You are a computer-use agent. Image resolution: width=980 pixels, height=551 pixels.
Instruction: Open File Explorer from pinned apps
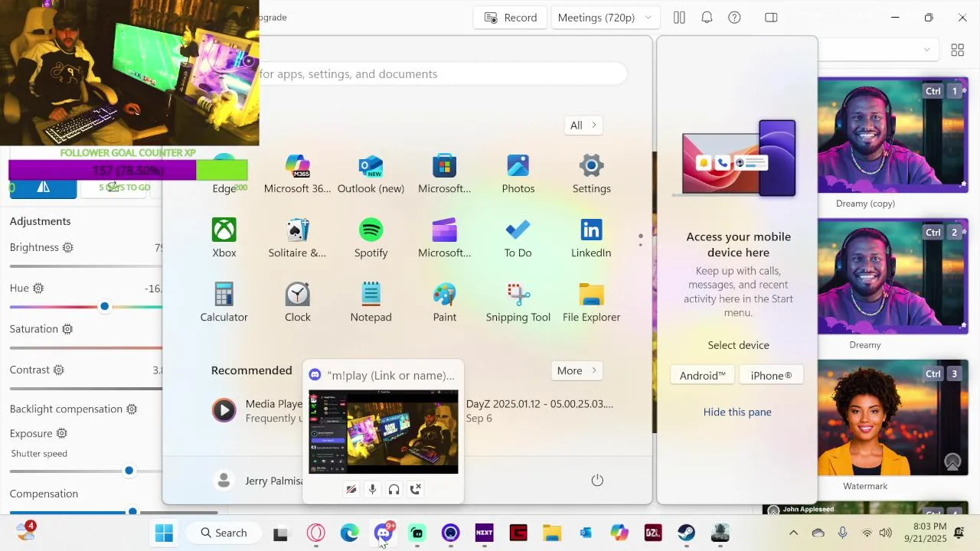591,302
